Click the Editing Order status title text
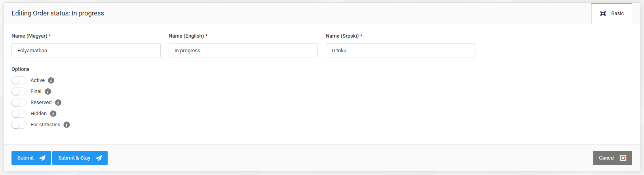This screenshot has width=644, height=175. pyautogui.click(x=58, y=13)
